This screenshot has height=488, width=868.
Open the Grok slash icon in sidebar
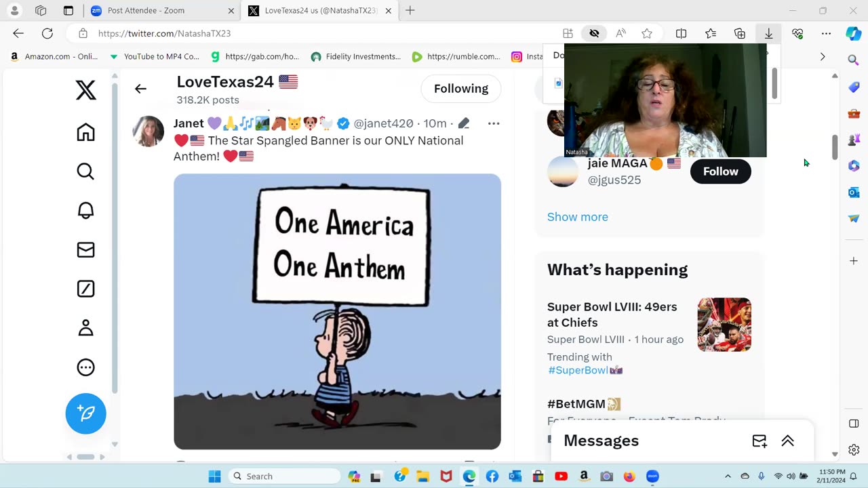pos(85,289)
